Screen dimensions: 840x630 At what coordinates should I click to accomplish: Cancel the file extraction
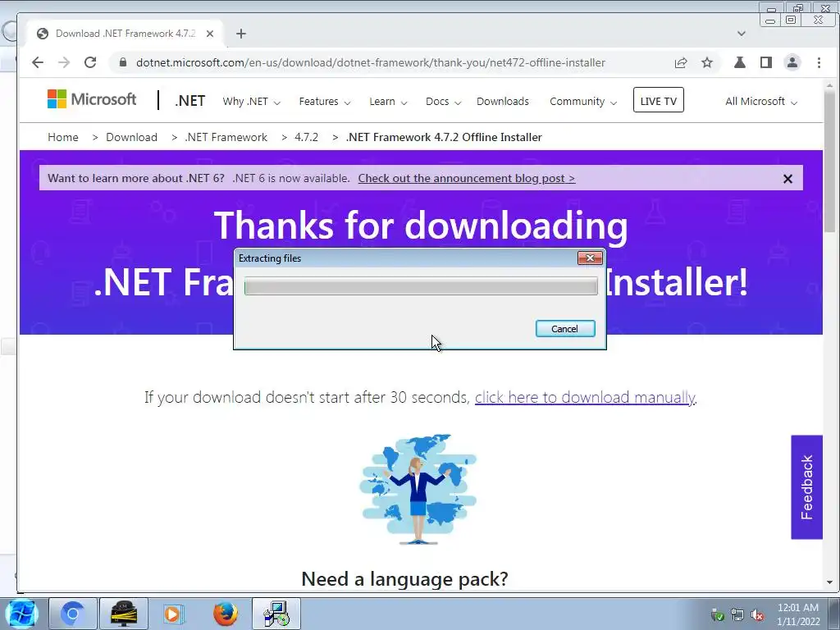[x=565, y=329]
